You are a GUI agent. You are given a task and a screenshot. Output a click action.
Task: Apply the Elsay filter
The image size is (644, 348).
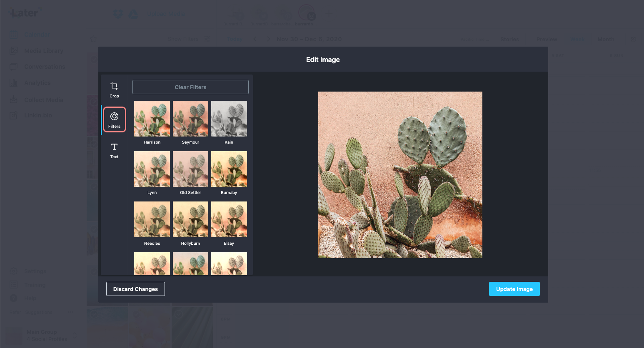tap(229, 219)
